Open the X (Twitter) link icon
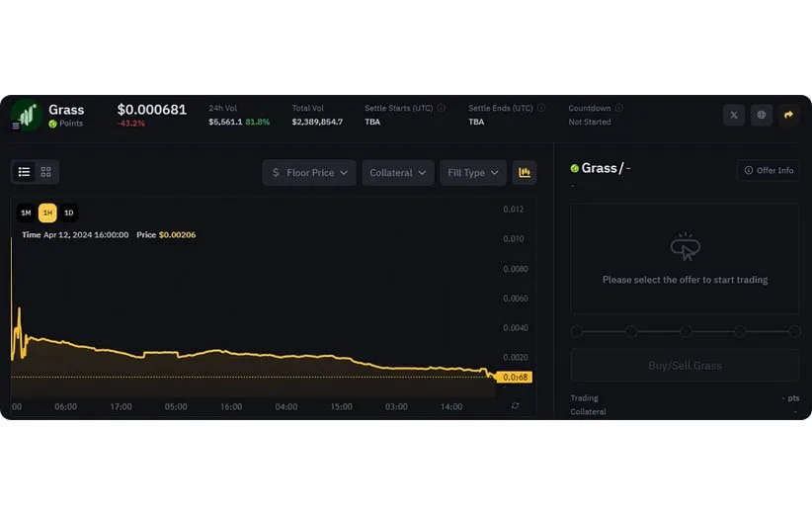Image resolution: width=812 pixels, height=516 pixels. click(733, 116)
